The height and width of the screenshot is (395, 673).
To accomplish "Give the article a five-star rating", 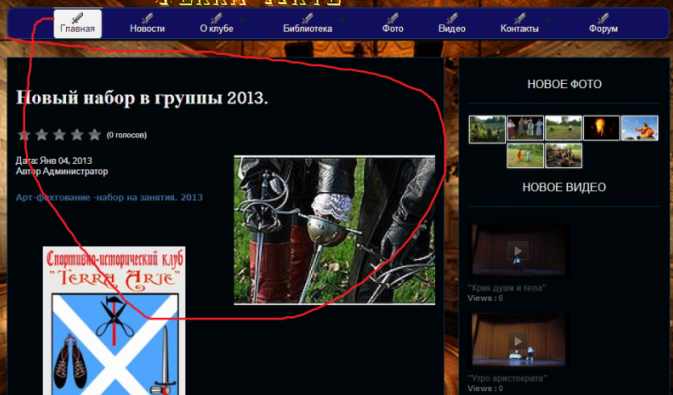I will point(94,135).
